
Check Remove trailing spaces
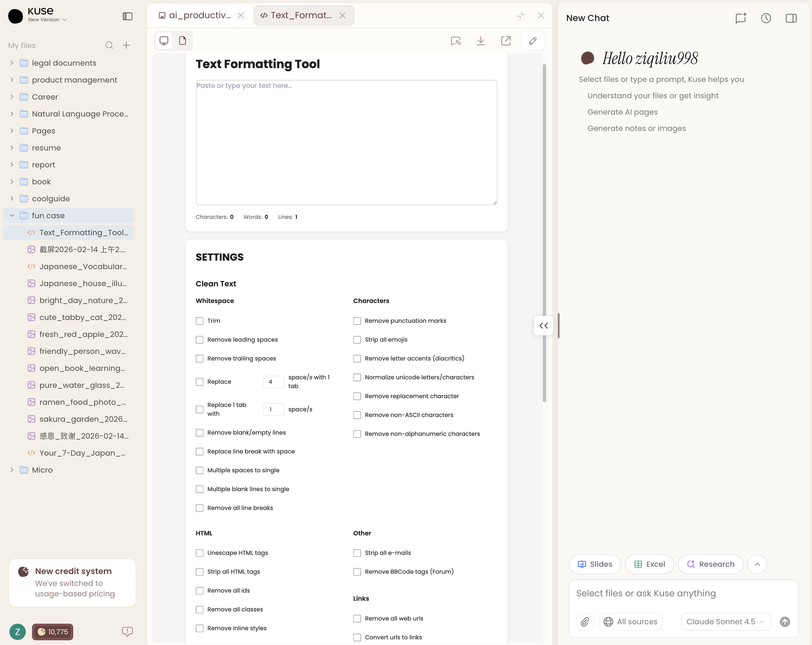point(200,358)
